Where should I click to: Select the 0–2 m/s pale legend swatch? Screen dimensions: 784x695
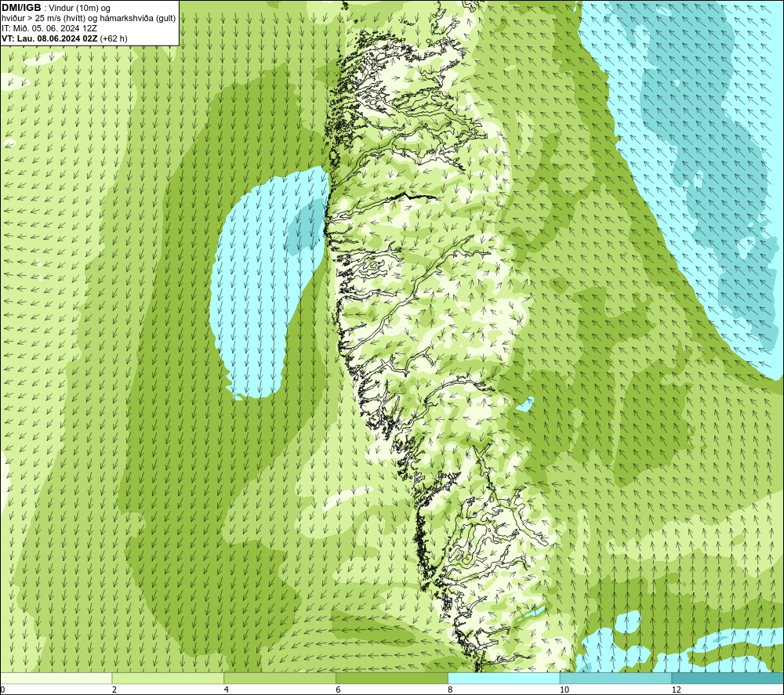tap(56, 678)
